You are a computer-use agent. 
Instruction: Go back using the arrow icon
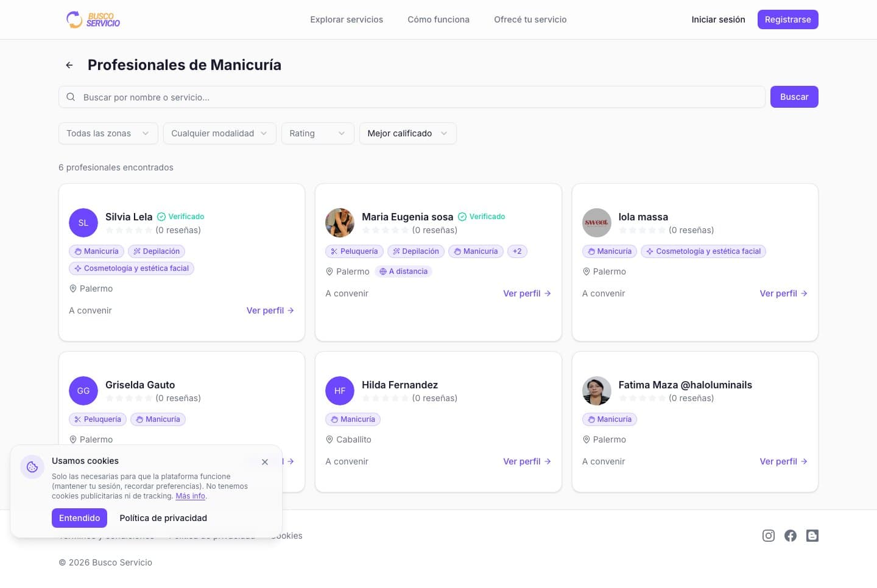click(x=69, y=65)
